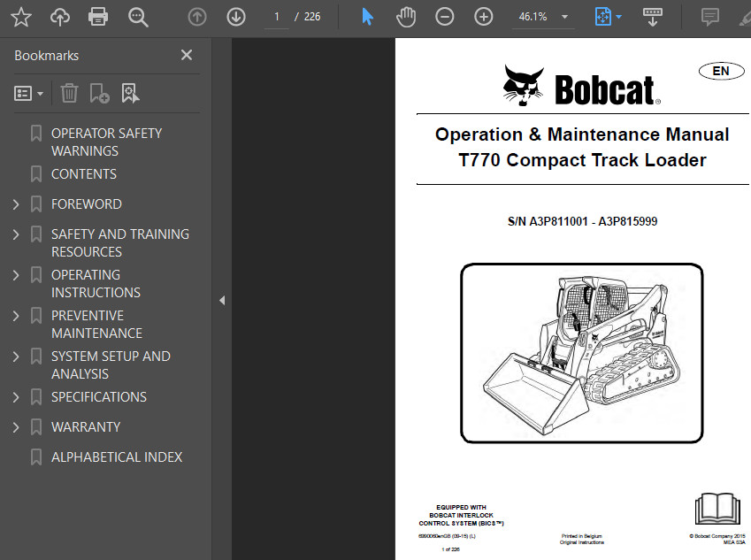
Task: Add a comment with speech bubble
Action: coord(709,17)
